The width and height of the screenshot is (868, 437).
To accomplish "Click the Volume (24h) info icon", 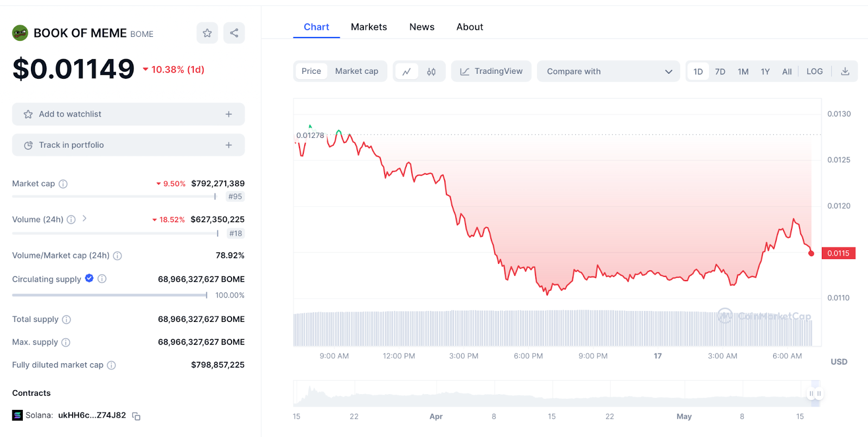I will [x=71, y=220].
